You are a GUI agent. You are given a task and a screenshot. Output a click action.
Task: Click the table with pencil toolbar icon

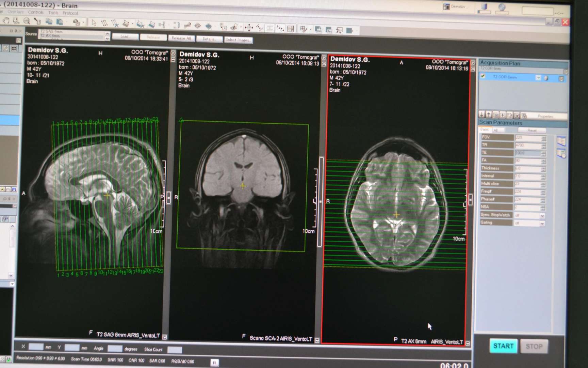[x=303, y=29]
